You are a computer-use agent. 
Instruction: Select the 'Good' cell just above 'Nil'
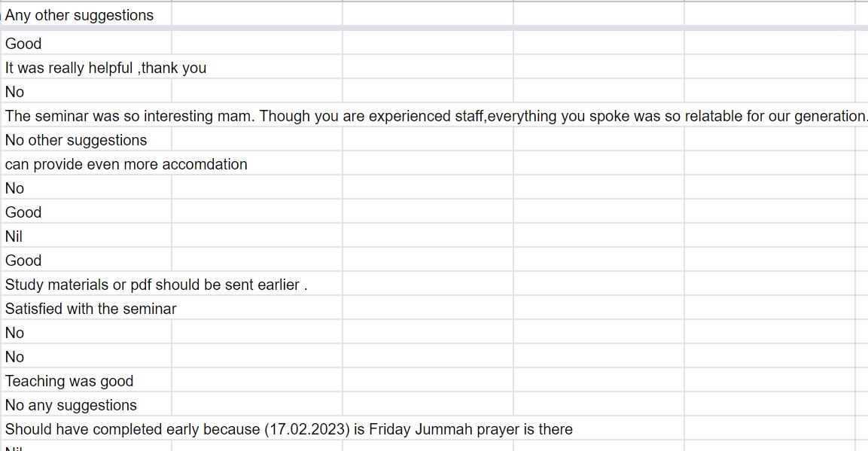coord(23,212)
